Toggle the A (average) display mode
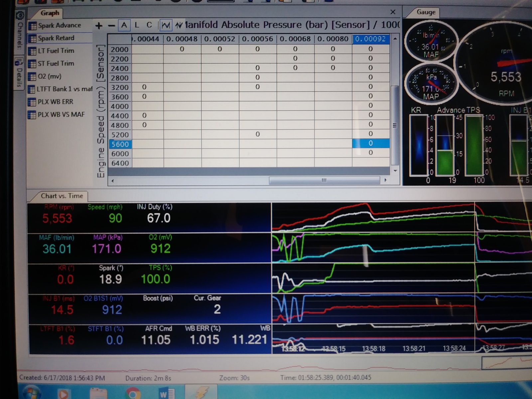 [x=124, y=25]
